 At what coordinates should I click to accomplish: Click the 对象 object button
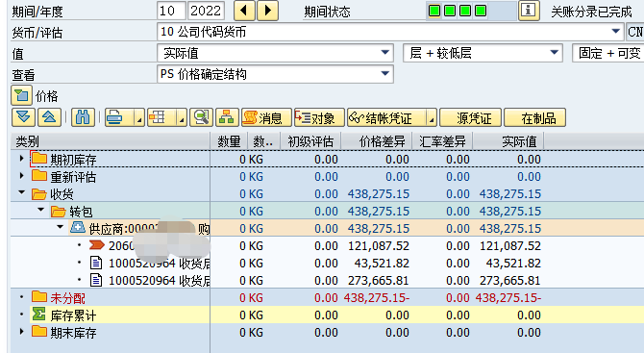point(319,118)
